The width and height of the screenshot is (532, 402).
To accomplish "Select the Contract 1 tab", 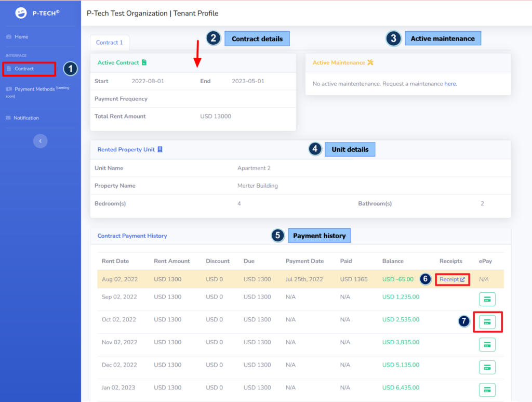I will click(109, 43).
